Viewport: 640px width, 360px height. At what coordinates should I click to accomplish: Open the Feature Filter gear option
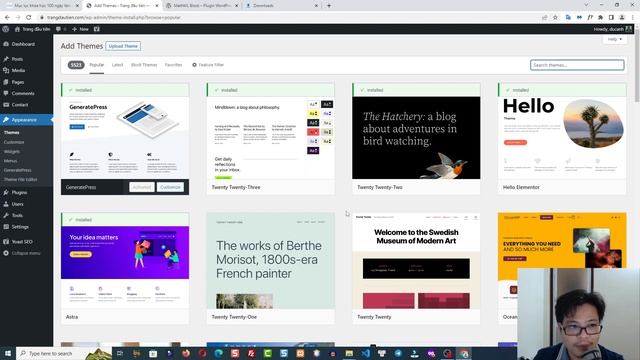(208, 65)
